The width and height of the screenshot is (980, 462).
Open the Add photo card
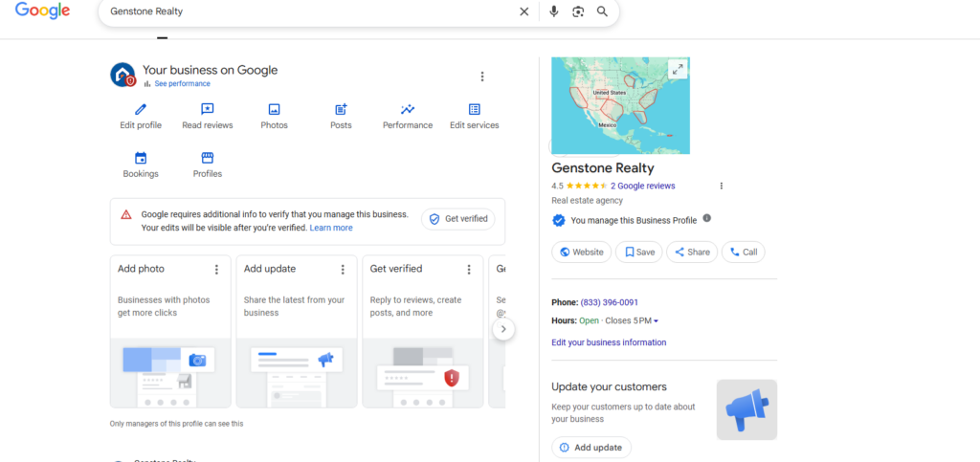coord(170,332)
